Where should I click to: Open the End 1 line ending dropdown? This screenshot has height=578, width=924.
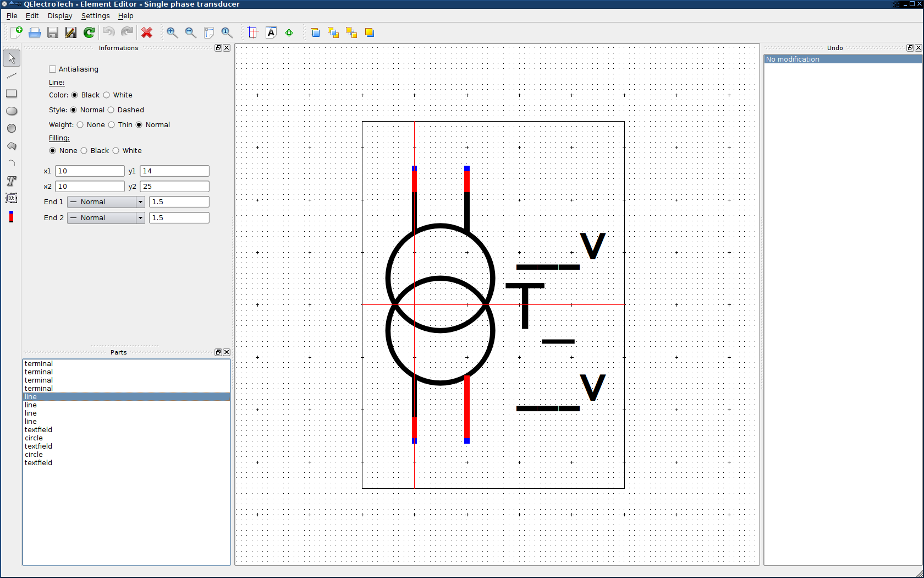(140, 201)
